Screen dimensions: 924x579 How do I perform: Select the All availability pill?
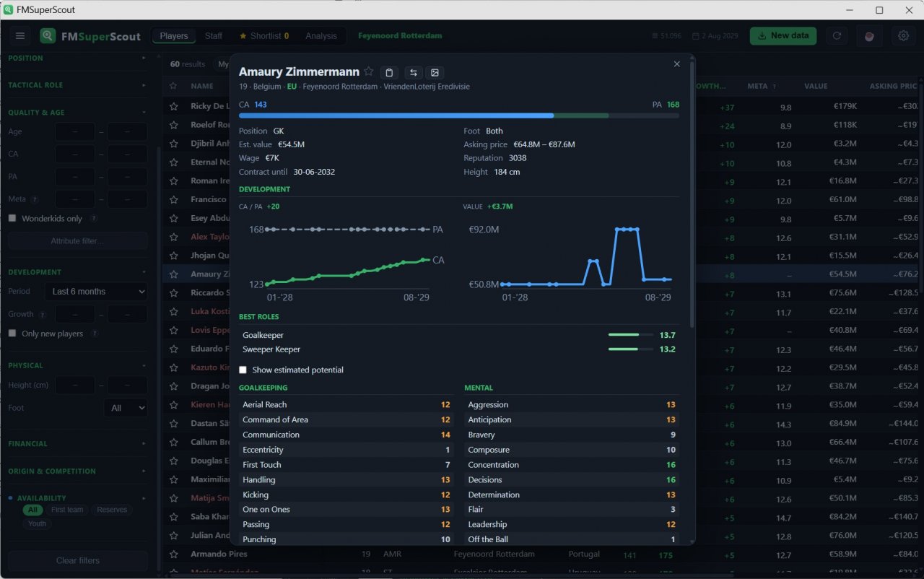(32, 510)
